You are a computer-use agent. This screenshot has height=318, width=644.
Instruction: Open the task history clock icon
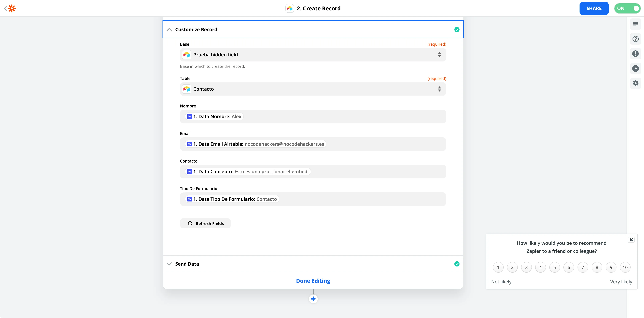[x=635, y=69]
